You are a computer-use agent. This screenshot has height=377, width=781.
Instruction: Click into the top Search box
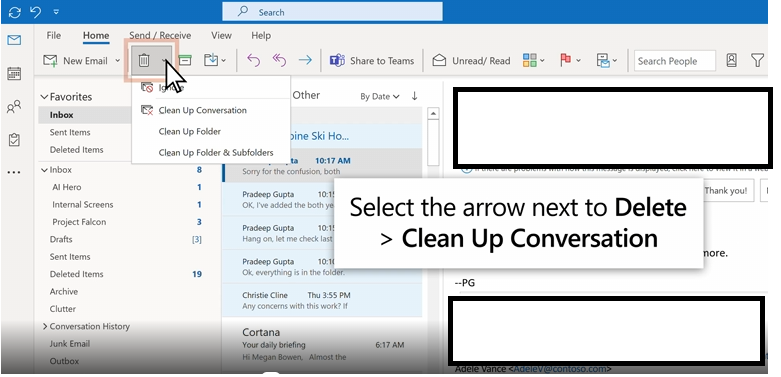(x=332, y=11)
